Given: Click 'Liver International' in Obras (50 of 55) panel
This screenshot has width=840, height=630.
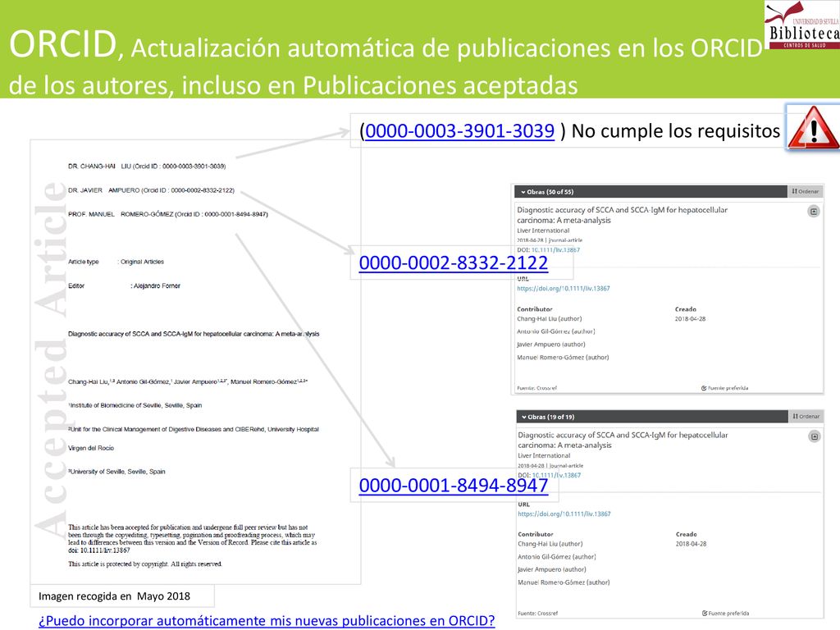Looking at the screenshot, I should (x=543, y=231).
